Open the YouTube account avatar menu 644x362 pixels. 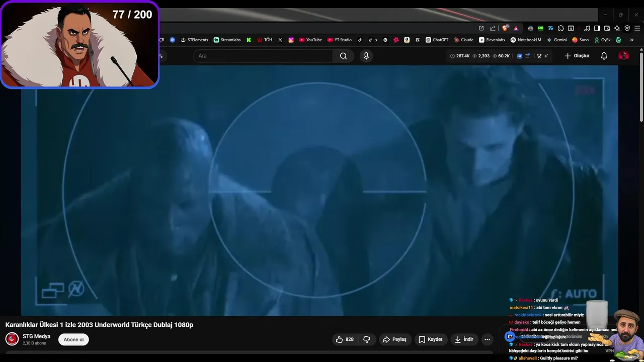point(623,56)
